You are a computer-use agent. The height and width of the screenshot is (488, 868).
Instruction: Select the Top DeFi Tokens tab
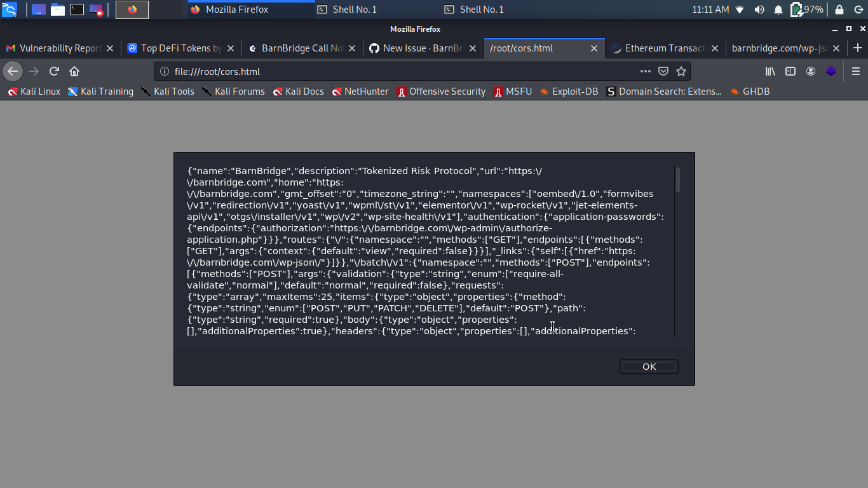(180, 48)
